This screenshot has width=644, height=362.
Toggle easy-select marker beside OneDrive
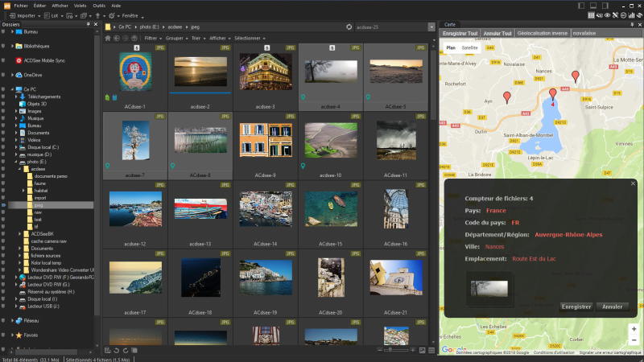pyautogui.click(x=3, y=75)
